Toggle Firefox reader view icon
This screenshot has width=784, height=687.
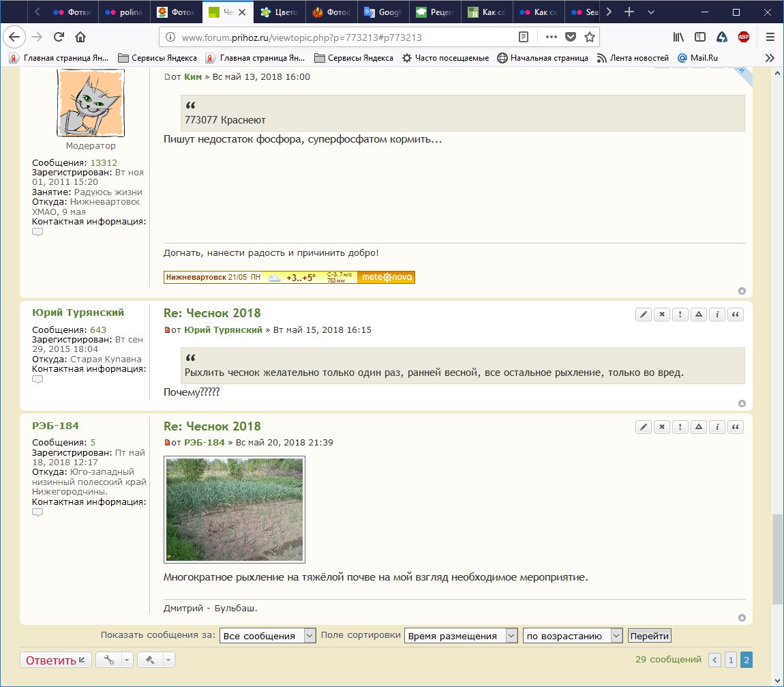click(523, 37)
